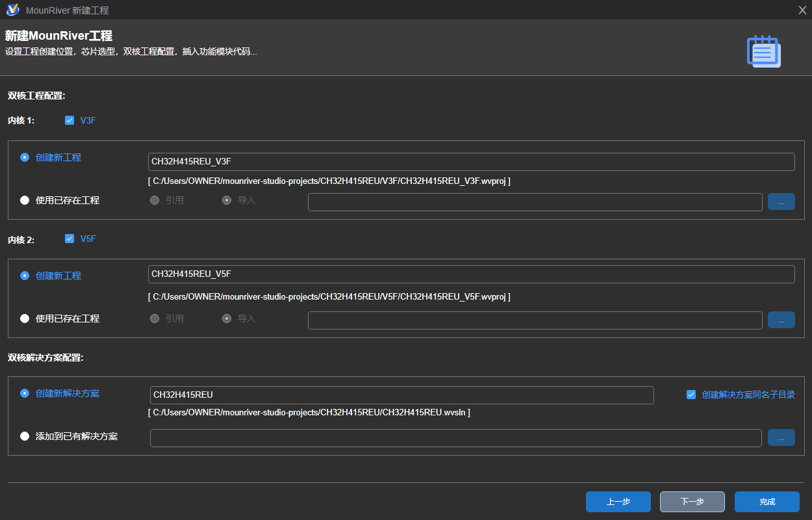Click the V3F .wvproj path text
Viewport: 812px width, 520px height.
click(x=329, y=181)
